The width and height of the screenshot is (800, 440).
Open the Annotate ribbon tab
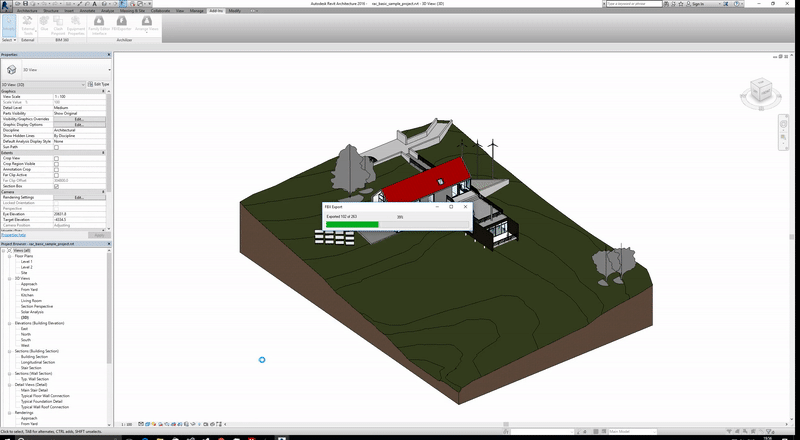click(x=87, y=11)
